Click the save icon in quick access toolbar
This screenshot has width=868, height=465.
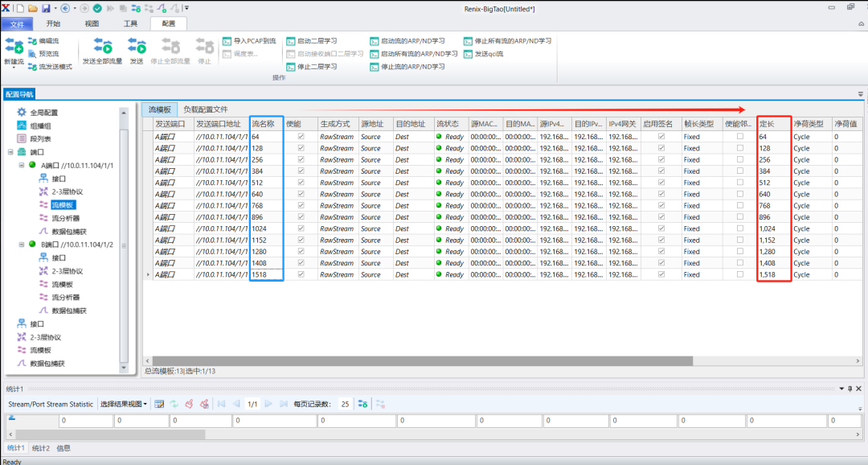coord(46,7)
